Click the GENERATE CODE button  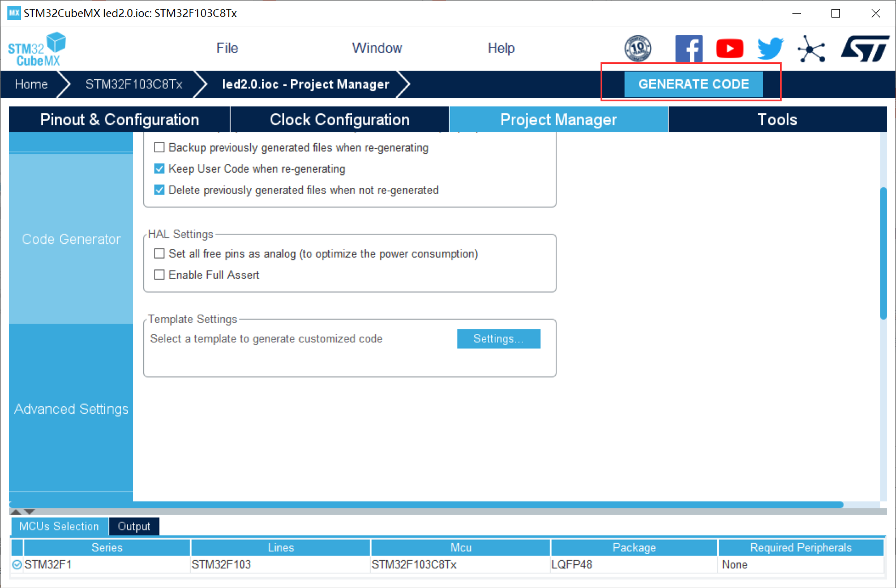693,84
